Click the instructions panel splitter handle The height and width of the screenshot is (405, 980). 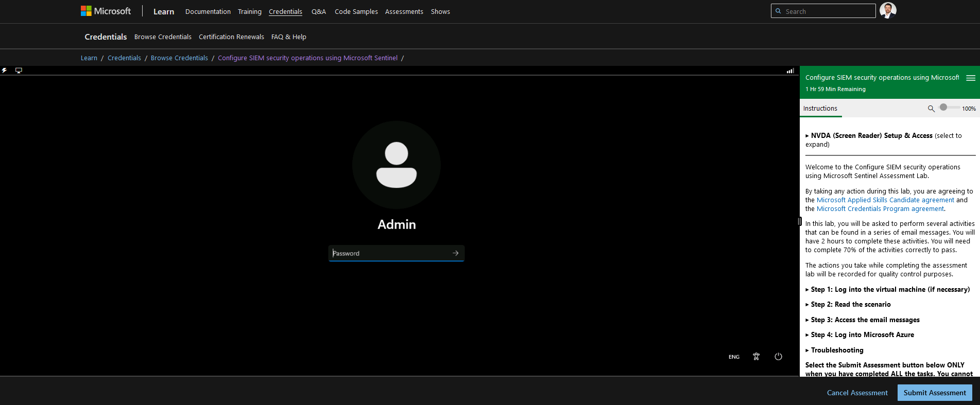[x=799, y=221]
